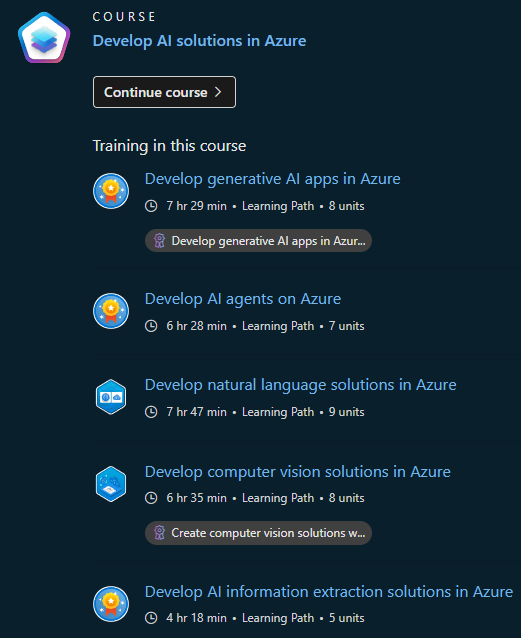Viewport: 521px width, 638px height.
Task: Click the Continue course button
Action: click(164, 92)
